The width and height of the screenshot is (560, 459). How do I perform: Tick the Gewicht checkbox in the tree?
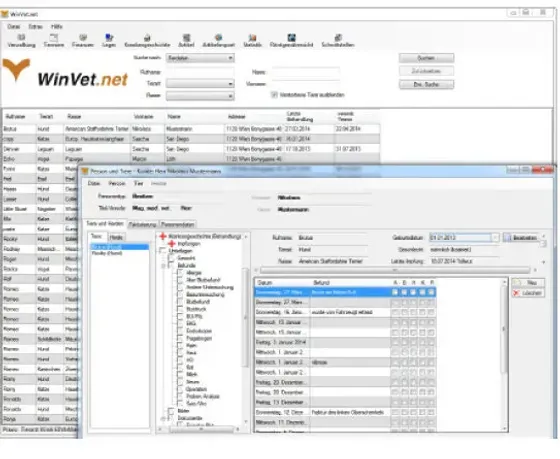coord(171,258)
